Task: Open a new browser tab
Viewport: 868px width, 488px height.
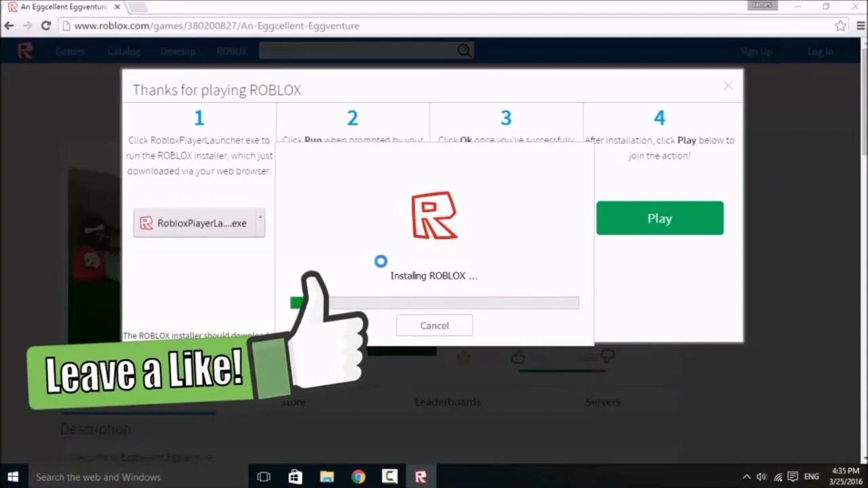Action: (x=138, y=7)
